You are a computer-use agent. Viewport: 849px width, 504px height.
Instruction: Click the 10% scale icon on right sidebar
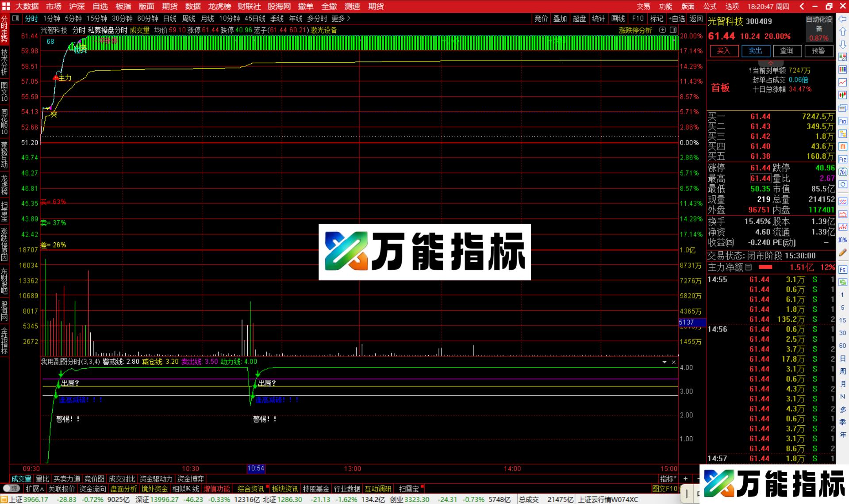click(x=842, y=239)
